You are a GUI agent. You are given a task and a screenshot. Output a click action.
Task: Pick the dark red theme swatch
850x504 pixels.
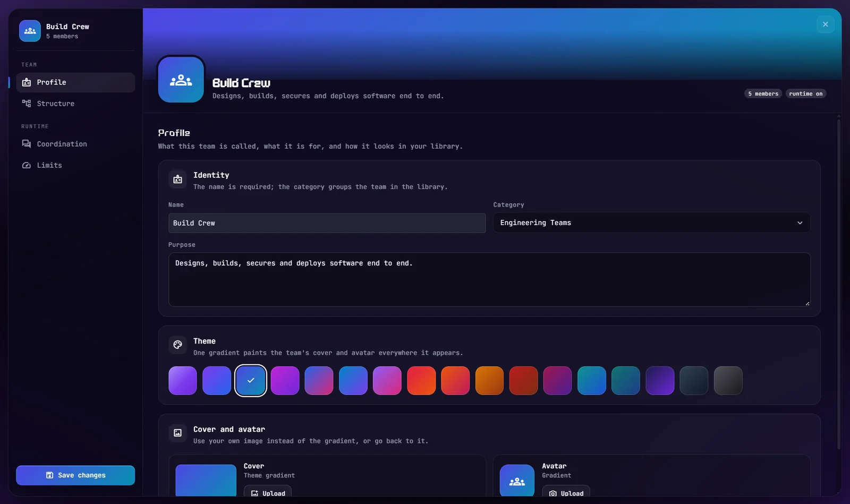coord(523,380)
